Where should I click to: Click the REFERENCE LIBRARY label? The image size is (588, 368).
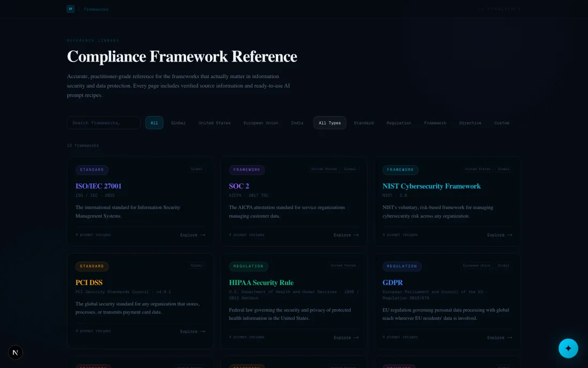click(93, 40)
